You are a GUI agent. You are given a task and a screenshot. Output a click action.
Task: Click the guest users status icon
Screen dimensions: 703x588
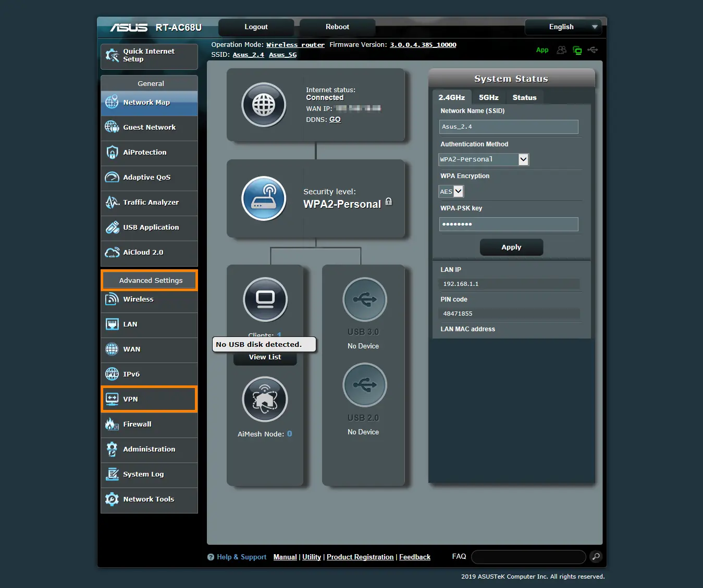point(561,50)
